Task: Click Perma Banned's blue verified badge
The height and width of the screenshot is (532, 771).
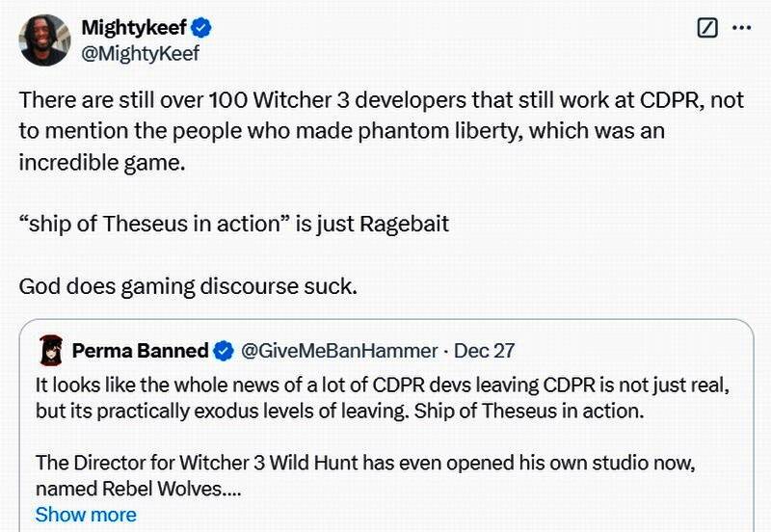Action: click(x=223, y=350)
